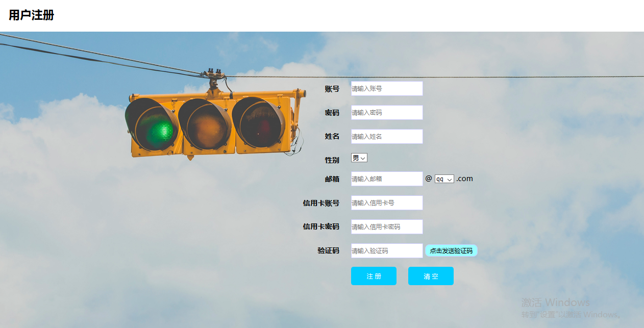Screen dimensions: 644x328
Task: Click the 信用卡账号 label text
Action: [x=321, y=203]
